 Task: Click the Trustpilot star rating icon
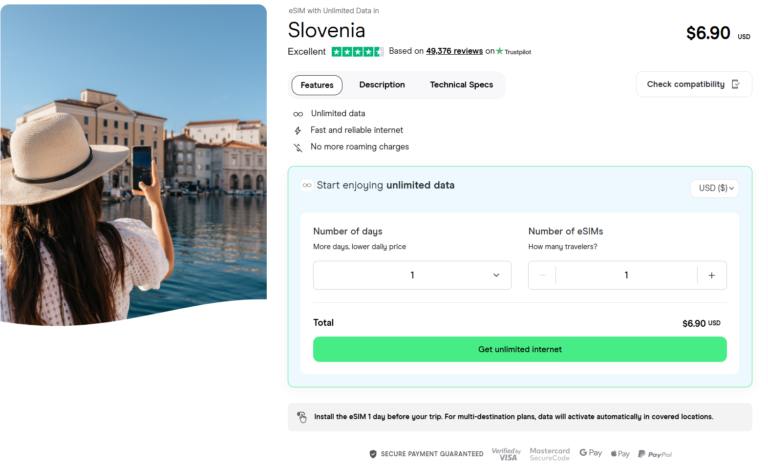tap(356, 51)
